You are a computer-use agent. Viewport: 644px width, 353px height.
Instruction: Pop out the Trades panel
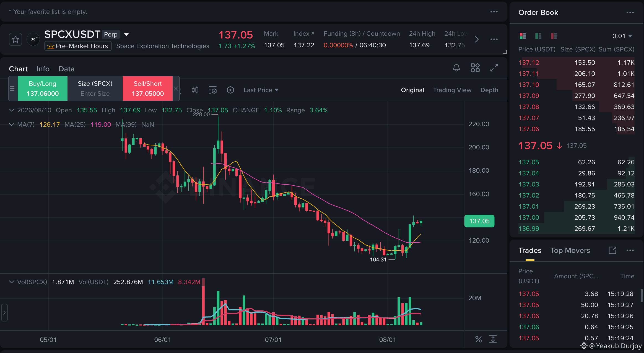tap(612, 250)
